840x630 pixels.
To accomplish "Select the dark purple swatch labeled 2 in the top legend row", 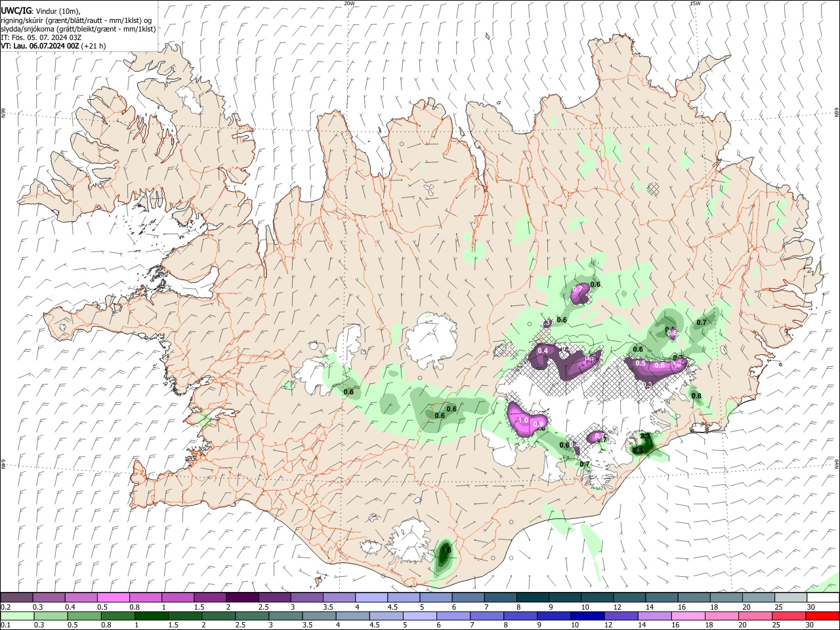I will [x=242, y=598].
